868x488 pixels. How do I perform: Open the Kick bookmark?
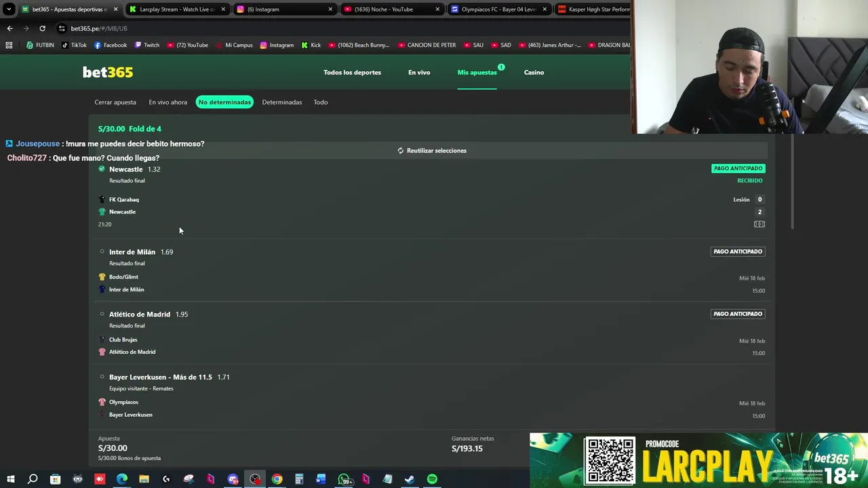coord(311,45)
